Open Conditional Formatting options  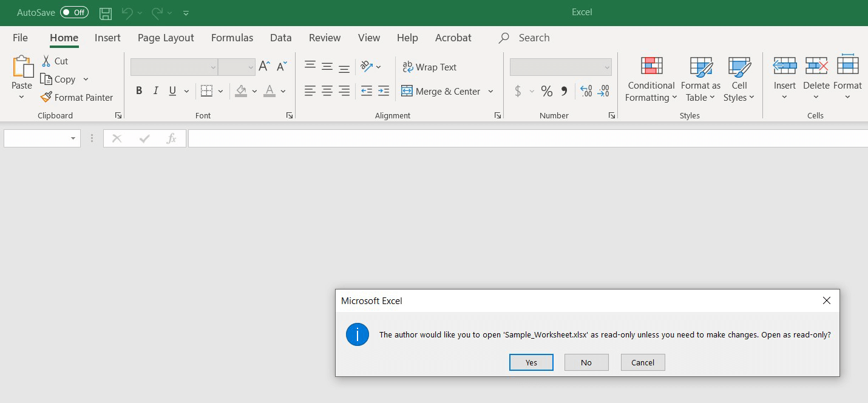651,79
